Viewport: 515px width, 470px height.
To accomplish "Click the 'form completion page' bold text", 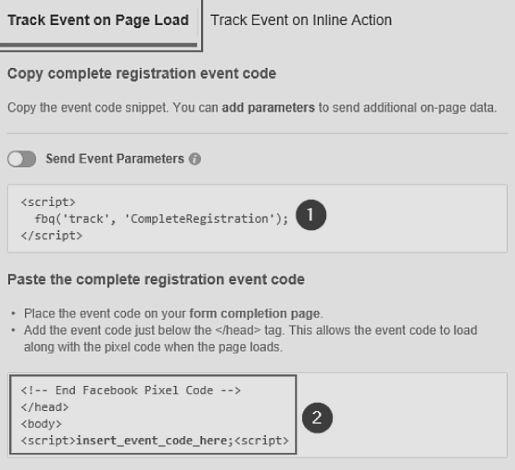I will click(x=255, y=313).
